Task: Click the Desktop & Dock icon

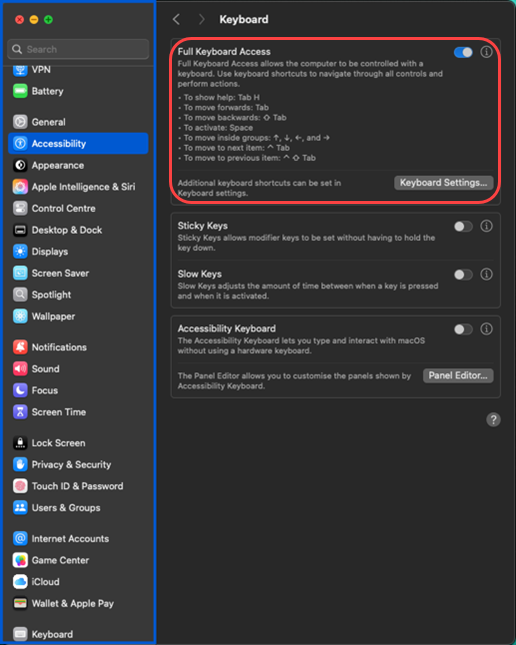Action: tap(20, 230)
